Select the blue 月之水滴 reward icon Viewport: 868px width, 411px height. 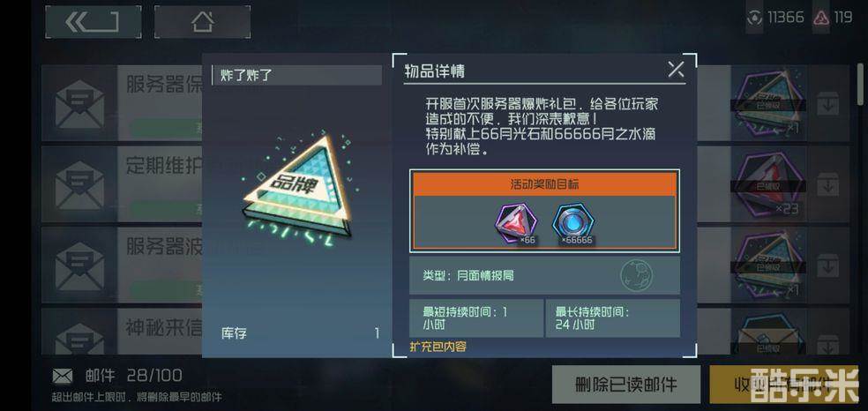click(x=573, y=221)
